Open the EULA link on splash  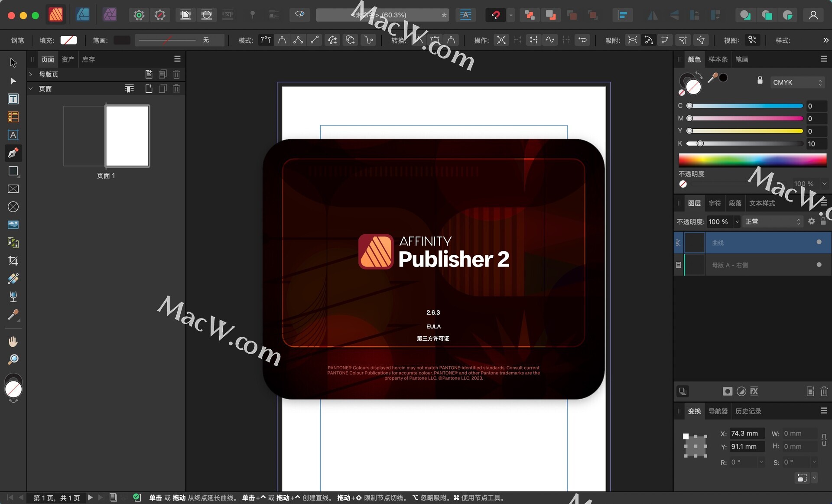(x=433, y=326)
